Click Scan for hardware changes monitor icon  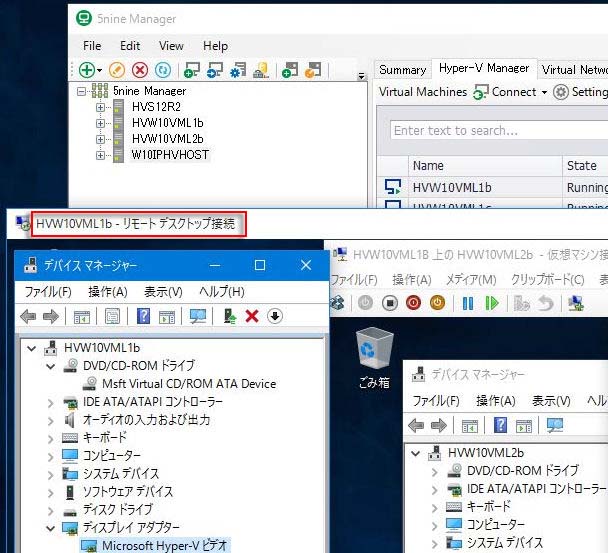pos(198,316)
